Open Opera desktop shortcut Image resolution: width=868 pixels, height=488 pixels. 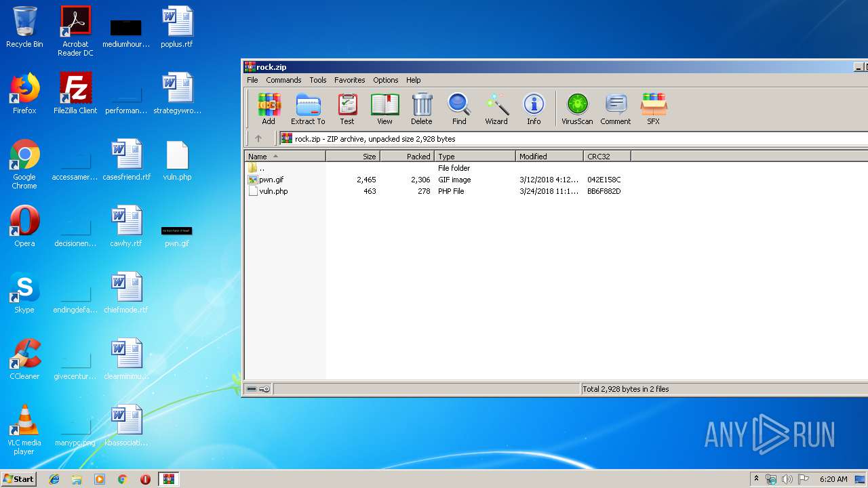pyautogui.click(x=24, y=226)
